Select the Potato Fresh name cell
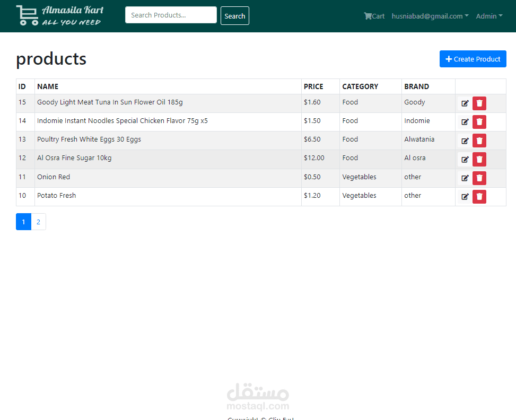 click(168, 197)
